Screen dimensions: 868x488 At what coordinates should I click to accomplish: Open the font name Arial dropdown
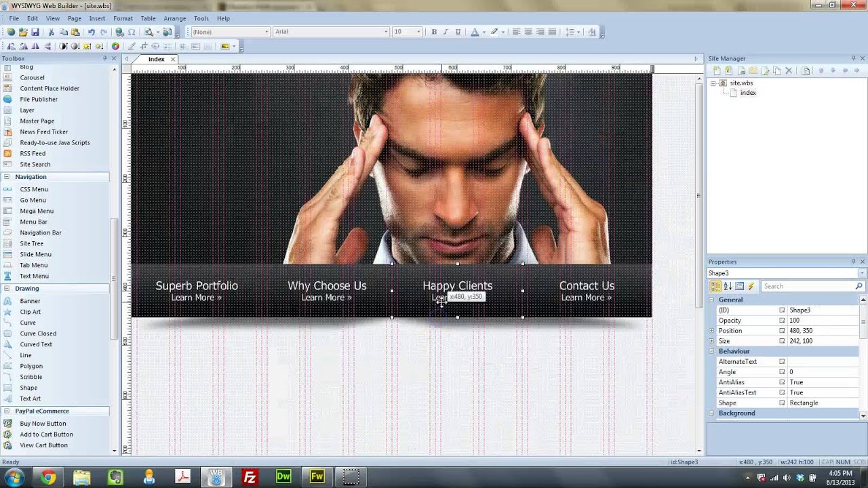(386, 32)
